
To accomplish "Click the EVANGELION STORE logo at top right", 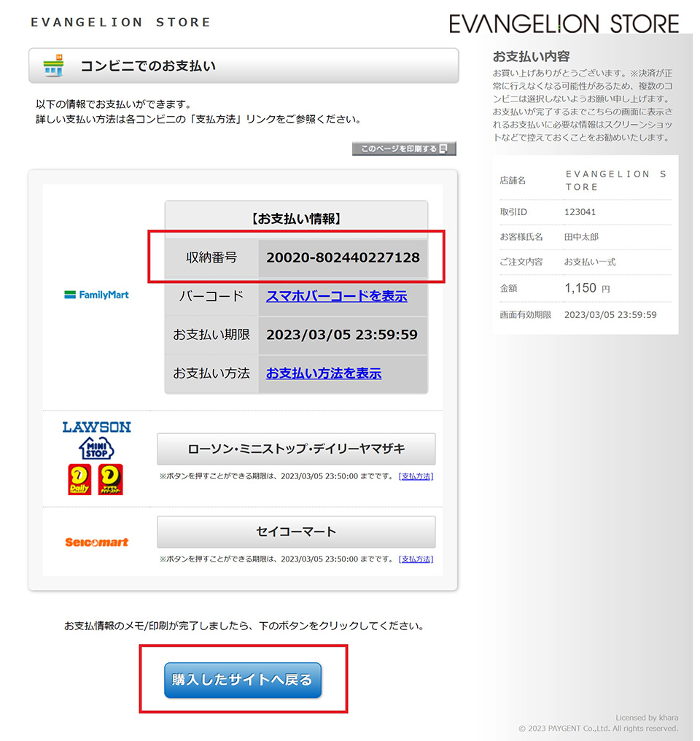I will 564,23.
